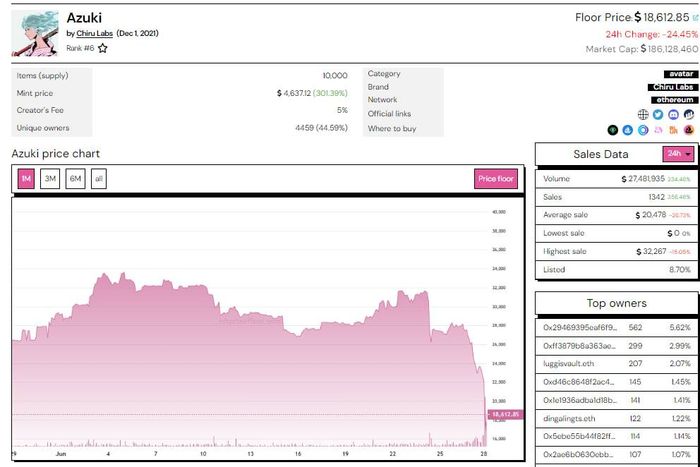This screenshot has height=467, width=700.
Task: Open Azuki's Discord icon link
Action: pyautogui.click(x=674, y=115)
